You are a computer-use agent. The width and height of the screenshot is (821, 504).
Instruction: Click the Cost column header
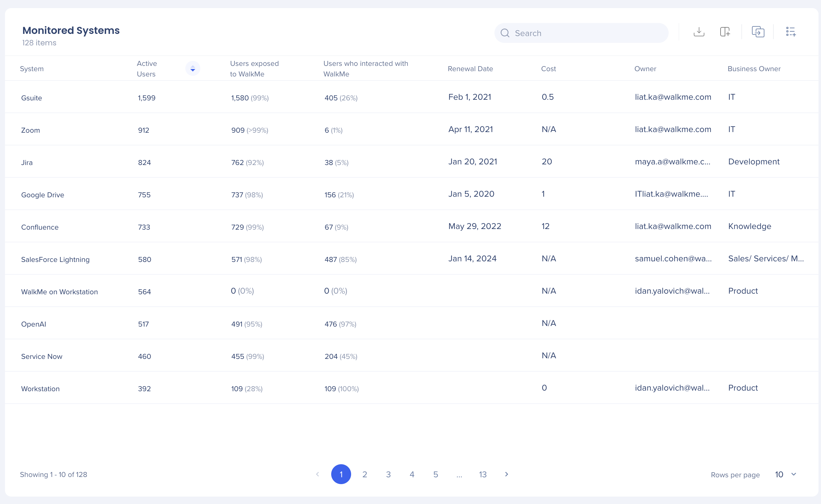[x=548, y=69]
